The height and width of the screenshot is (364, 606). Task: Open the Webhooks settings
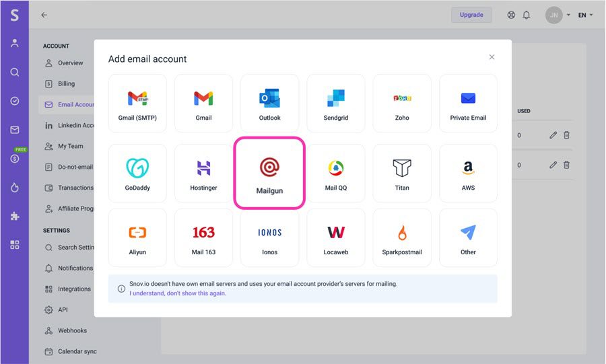[x=67, y=331]
